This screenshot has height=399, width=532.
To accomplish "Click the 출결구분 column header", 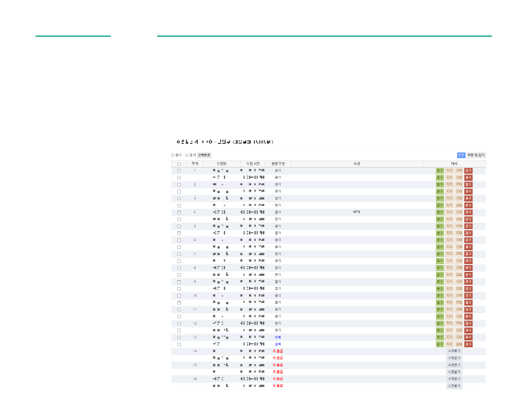I will pos(278,164).
